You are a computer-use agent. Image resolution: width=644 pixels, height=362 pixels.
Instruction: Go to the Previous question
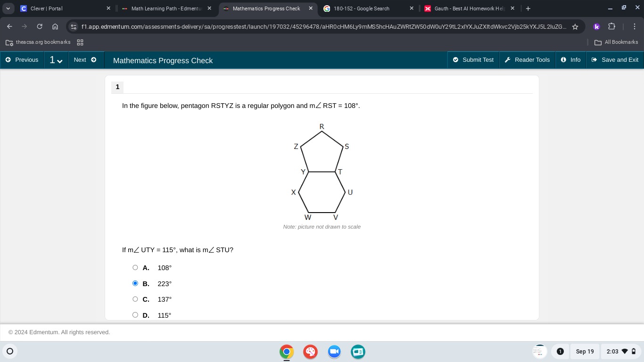[22, 60]
